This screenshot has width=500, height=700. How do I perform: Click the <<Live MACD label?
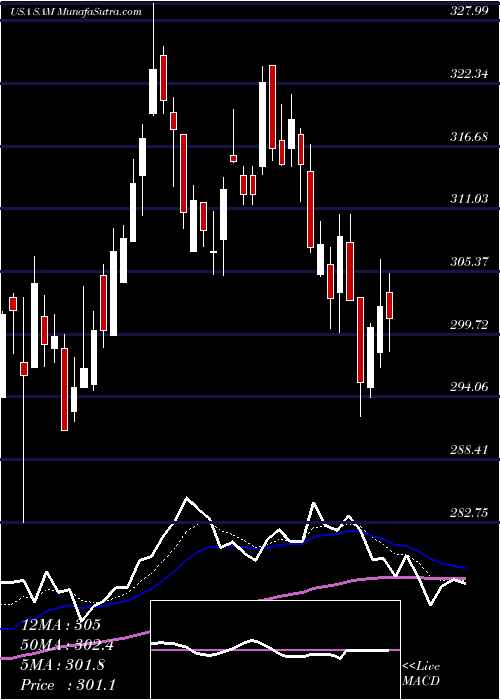point(421,674)
